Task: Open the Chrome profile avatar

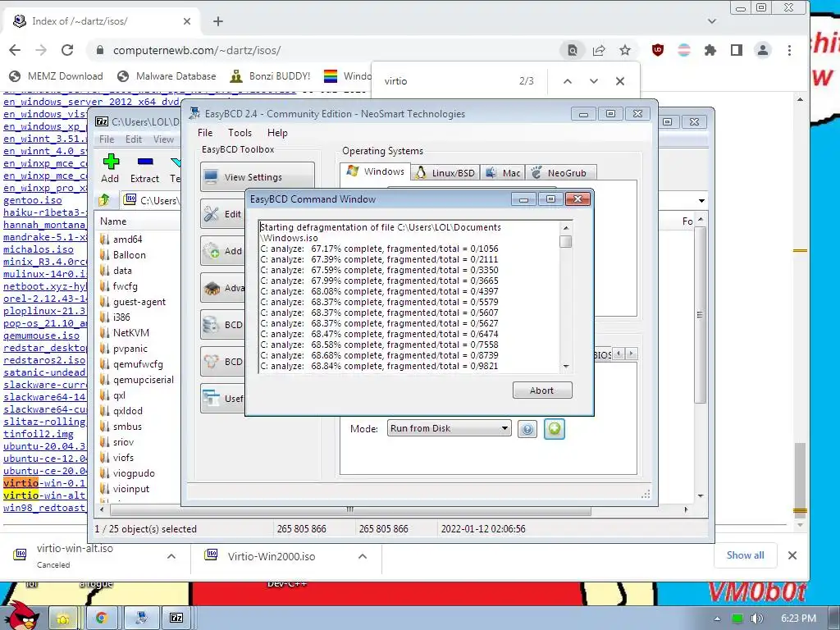Action: 763,50
